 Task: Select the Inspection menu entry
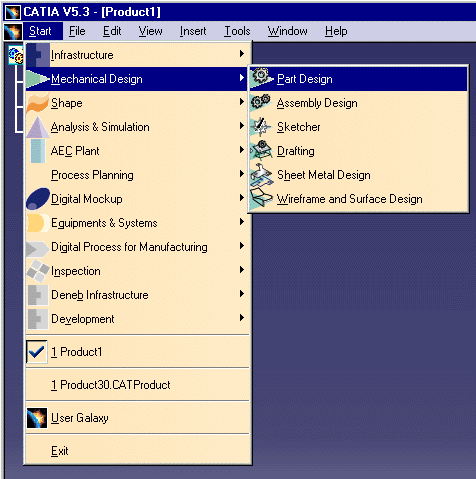(x=137, y=271)
